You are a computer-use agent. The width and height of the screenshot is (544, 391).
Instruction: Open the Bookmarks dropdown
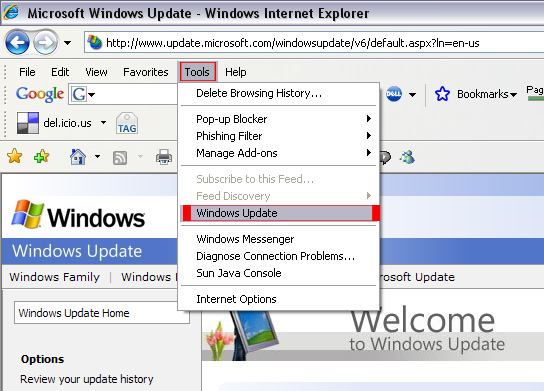point(487,94)
